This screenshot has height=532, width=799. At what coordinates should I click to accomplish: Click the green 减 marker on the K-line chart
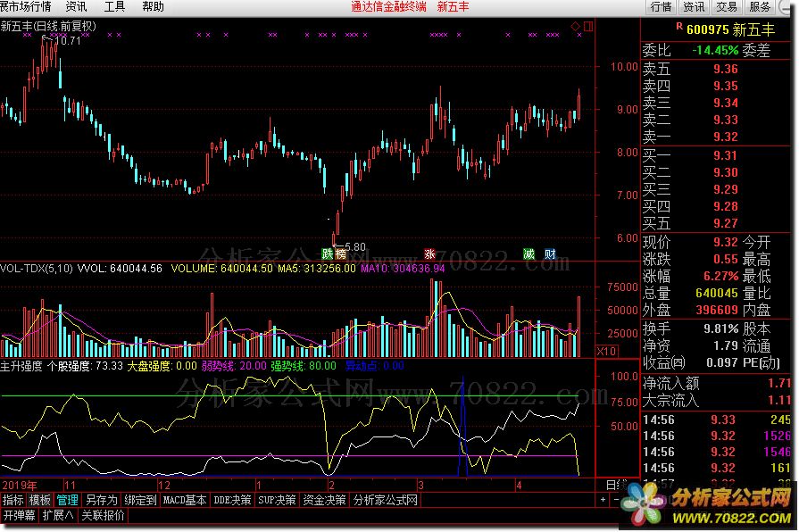click(529, 254)
